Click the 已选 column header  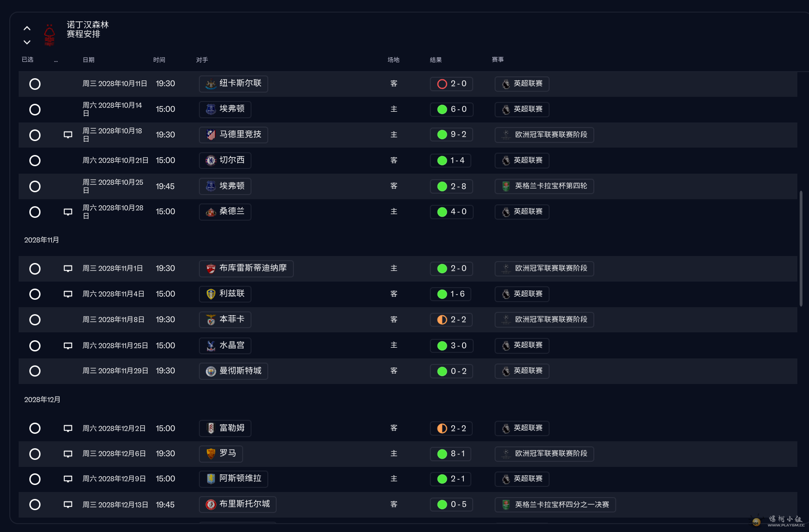click(27, 60)
